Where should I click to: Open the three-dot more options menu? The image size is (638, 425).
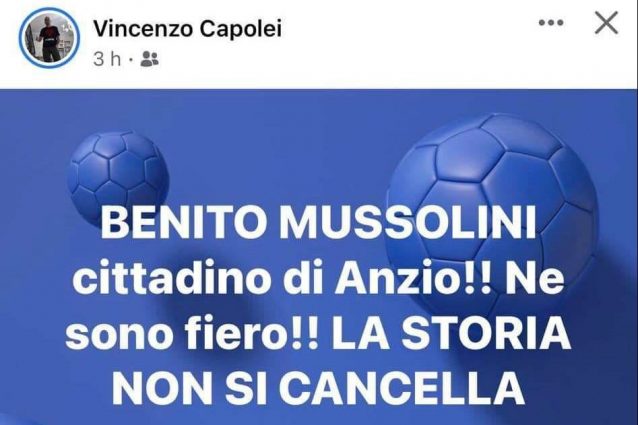551,23
